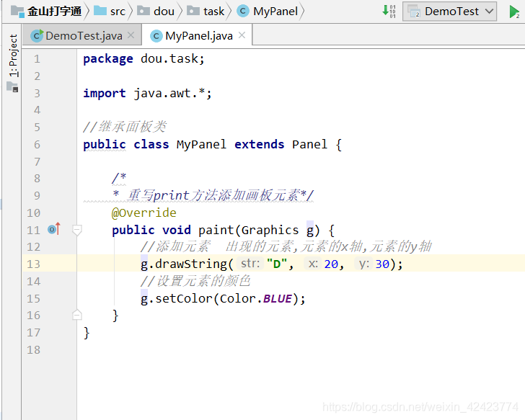The image size is (525, 420).
Task: Click the override gutter icon on line 11
Action: [54, 229]
